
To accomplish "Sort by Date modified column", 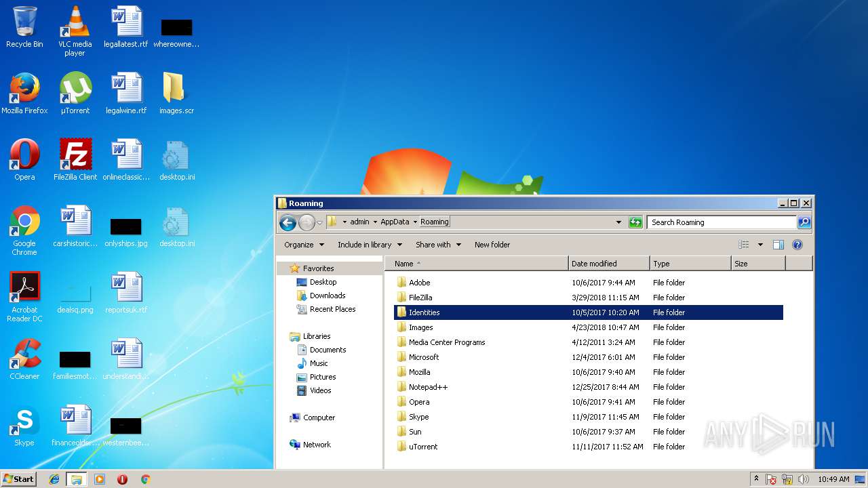I will 609,264.
